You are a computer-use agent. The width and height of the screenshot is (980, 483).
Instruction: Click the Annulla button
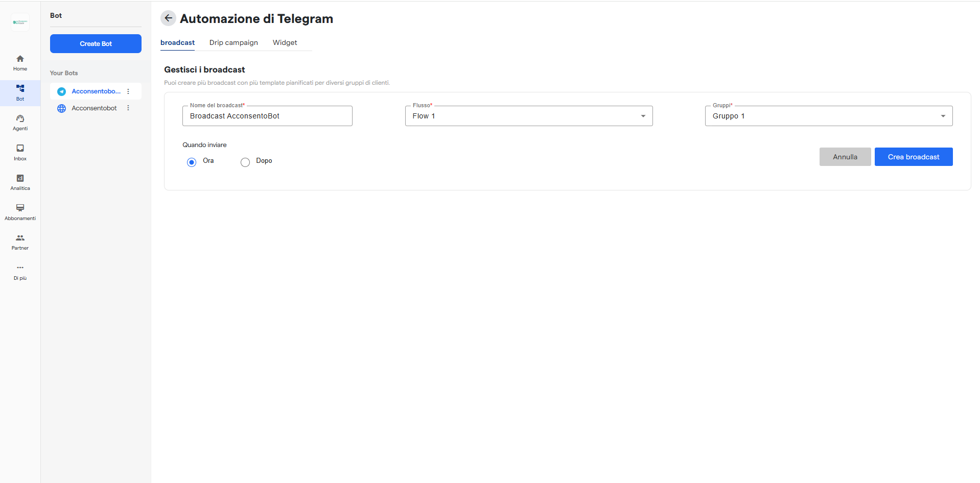point(845,157)
